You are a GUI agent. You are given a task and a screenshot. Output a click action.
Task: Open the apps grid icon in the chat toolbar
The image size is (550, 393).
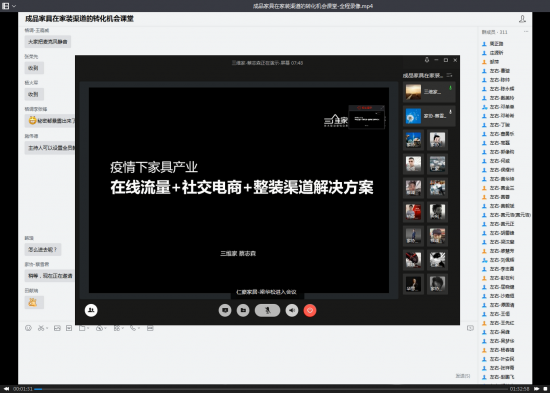(117, 328)
